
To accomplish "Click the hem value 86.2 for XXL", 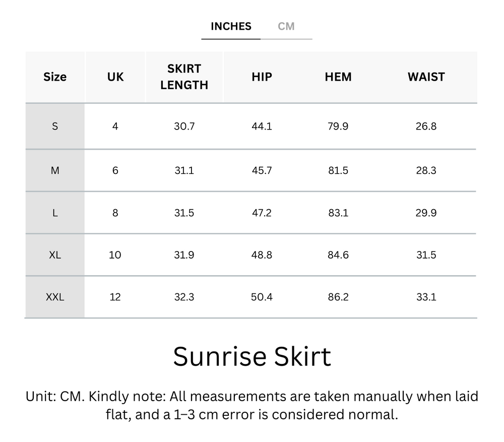I will click(338, 297).
